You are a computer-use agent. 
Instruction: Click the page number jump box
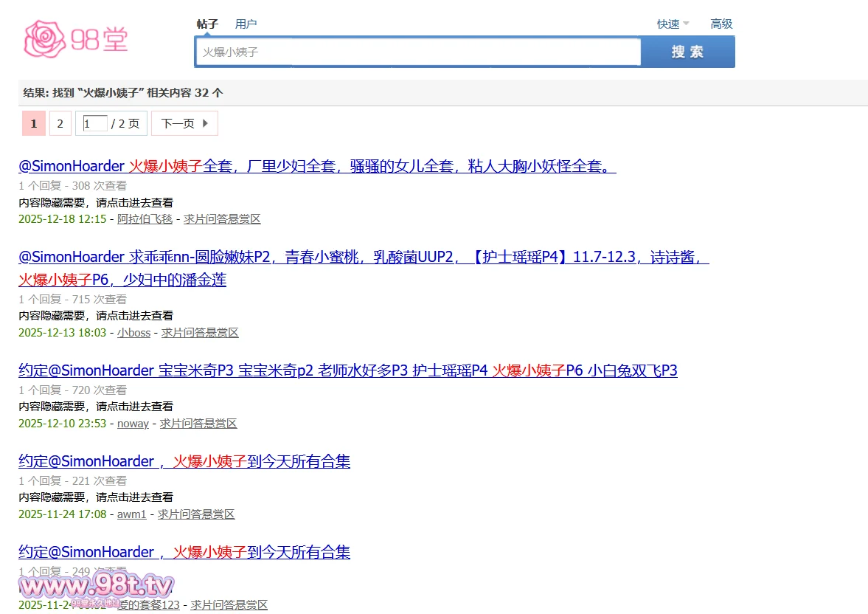click(x=95, y=123)
